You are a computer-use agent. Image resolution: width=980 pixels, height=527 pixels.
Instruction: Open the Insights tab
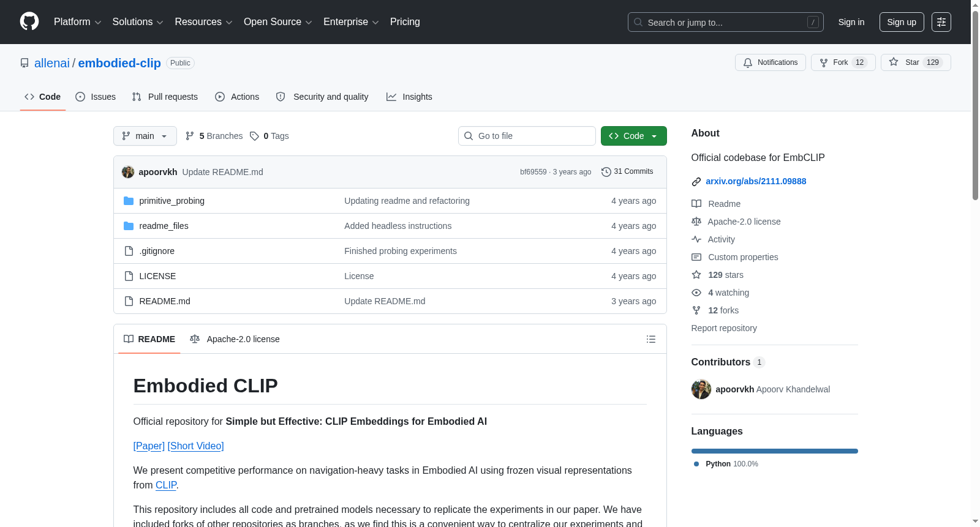[409, 97]
